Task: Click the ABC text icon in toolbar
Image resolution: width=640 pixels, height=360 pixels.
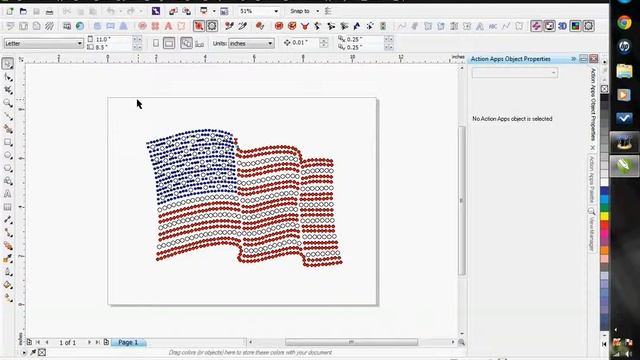Action: pyautogui.click(x=493, y=26)
